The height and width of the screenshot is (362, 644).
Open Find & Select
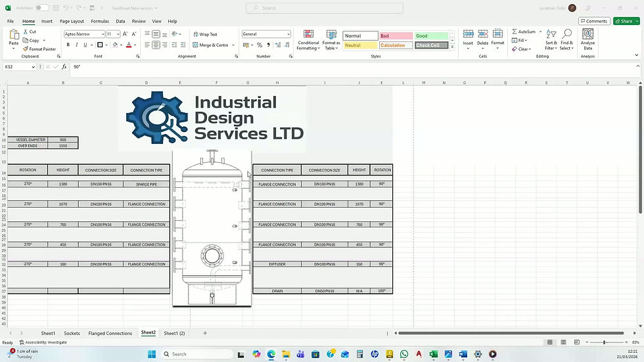click(x=566, y=40)
